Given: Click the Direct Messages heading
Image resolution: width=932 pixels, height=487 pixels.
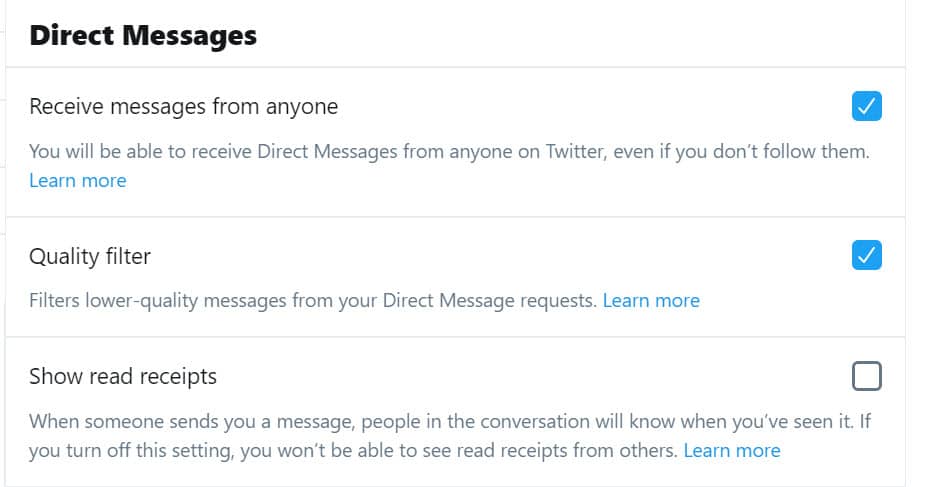Looking at the screenshot, I should point(143,36).
